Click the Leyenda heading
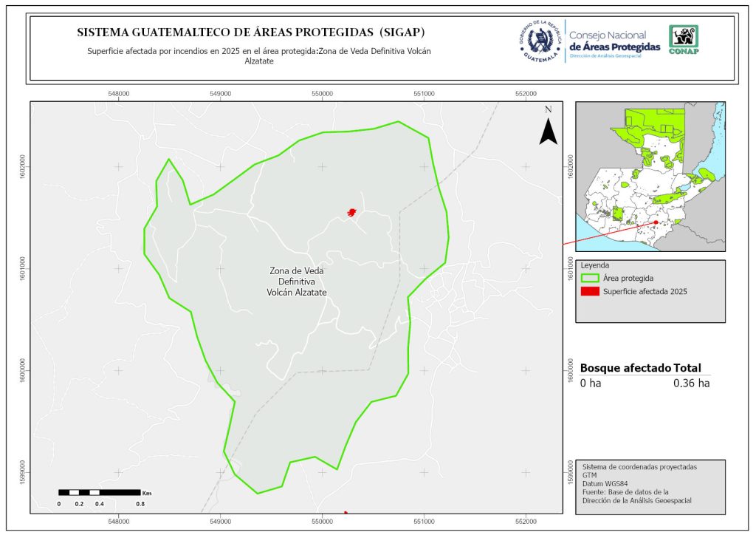This screenshot has width=756, height=535. pyautogui.click(x=596, y=265)
